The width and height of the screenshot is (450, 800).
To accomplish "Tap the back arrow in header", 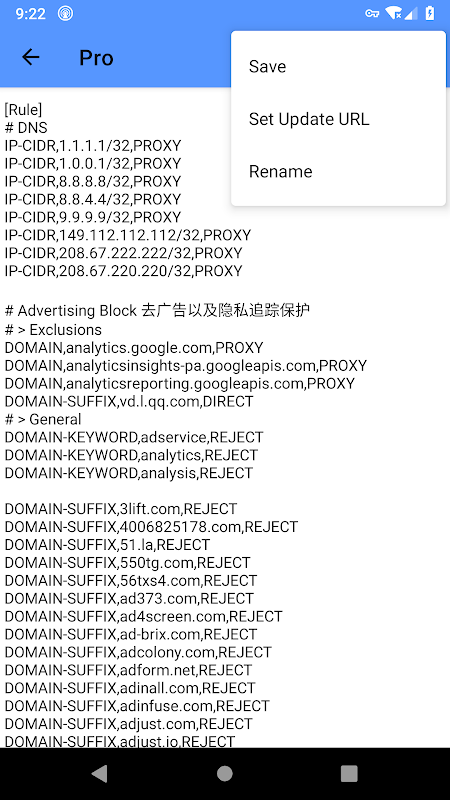I will coord(31,57).
